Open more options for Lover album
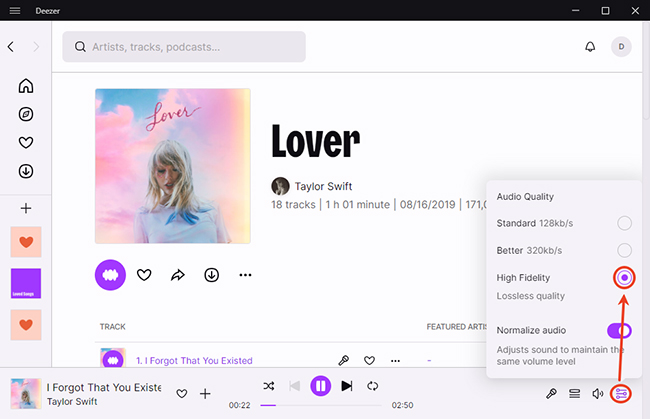Screen dimensions: 650x419 pos(245,275)
